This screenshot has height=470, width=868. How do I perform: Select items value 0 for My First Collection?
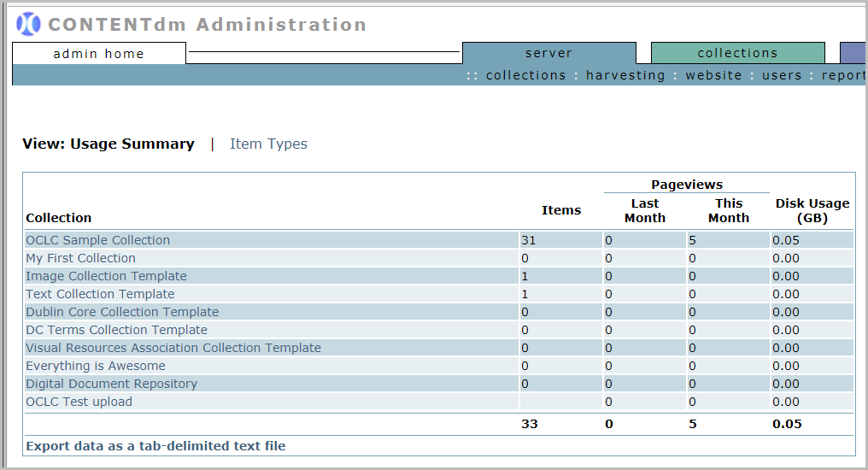tap(525, 258)
